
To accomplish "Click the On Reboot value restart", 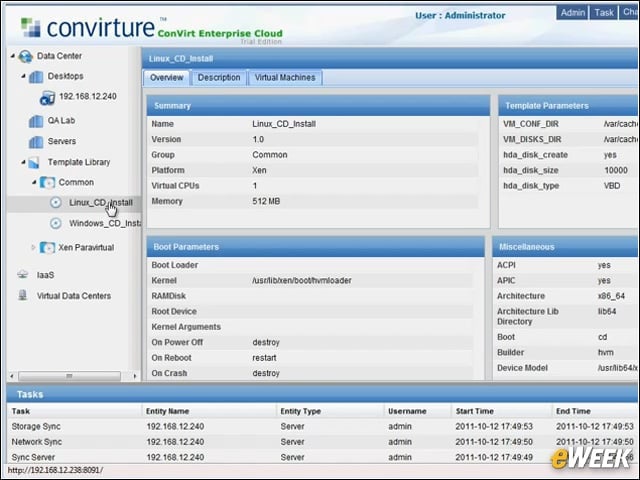I will coord(264,358).
